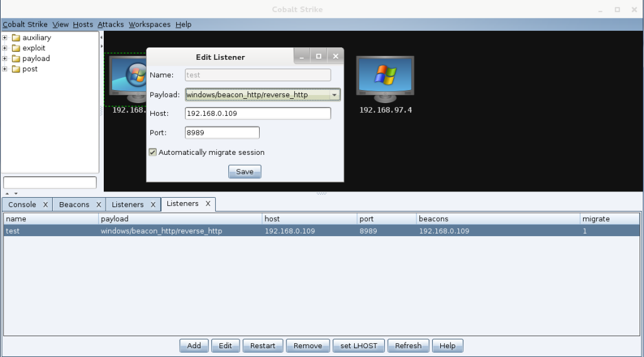The width and height of the screenshot is (644, 357).
Task: Remove the selected listener
Action: [x=308, y=346]
